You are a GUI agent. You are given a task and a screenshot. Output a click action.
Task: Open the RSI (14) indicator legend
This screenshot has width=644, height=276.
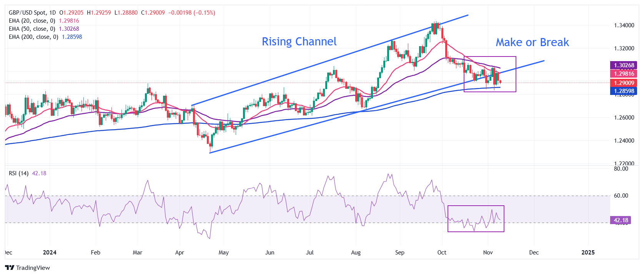point(18,173)
